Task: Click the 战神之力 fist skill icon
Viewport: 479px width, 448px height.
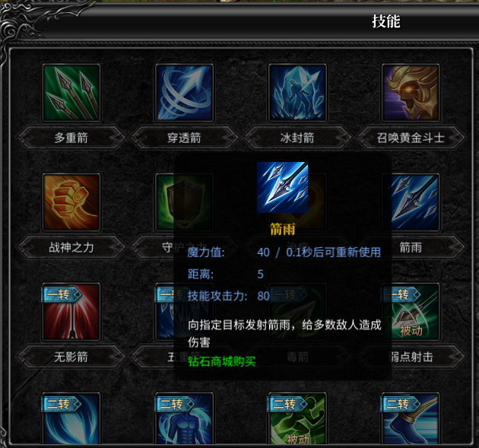Action: pos(71,202)
